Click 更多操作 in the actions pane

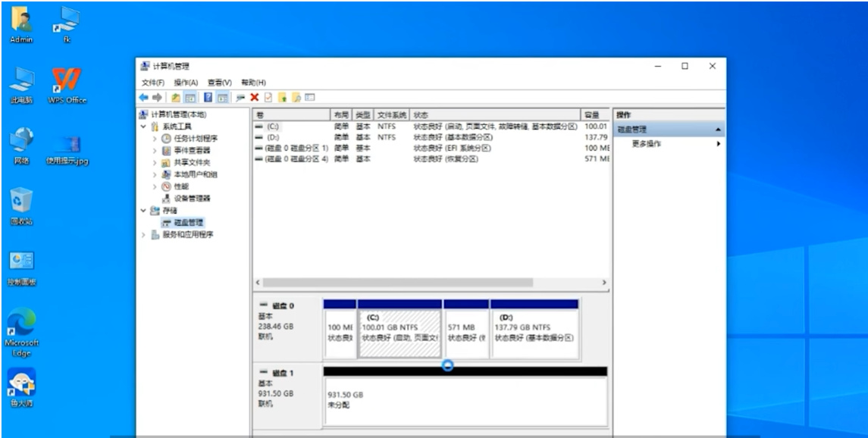pyautogui.click(x=646, y=144)
